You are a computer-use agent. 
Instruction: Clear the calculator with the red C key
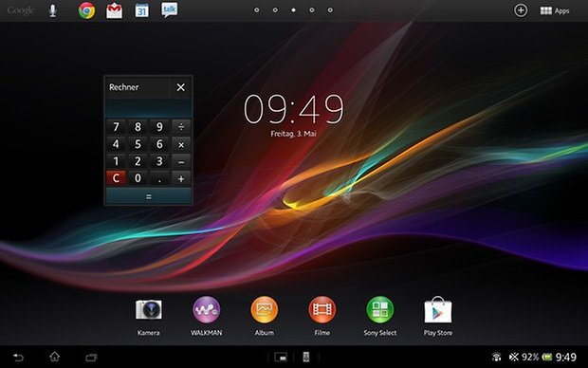(116, 178)
